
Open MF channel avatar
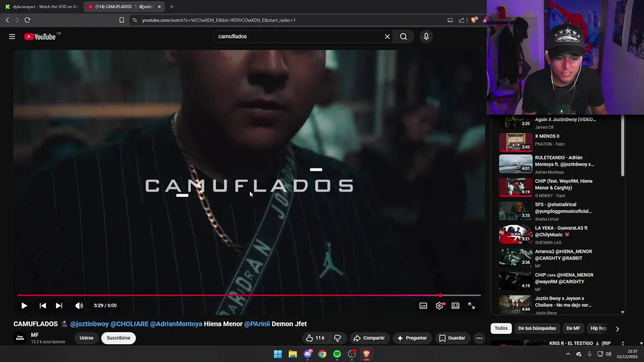point(20,338)
